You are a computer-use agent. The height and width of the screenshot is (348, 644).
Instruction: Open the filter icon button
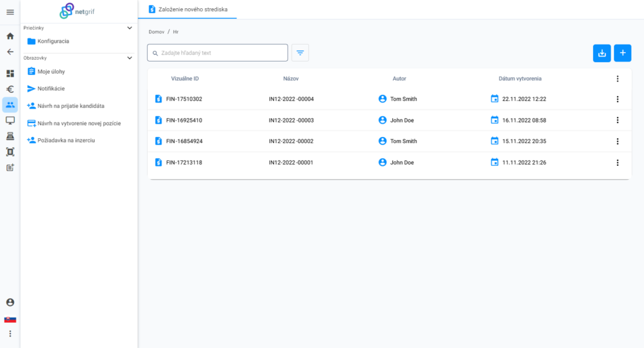(x=300, y=53)
